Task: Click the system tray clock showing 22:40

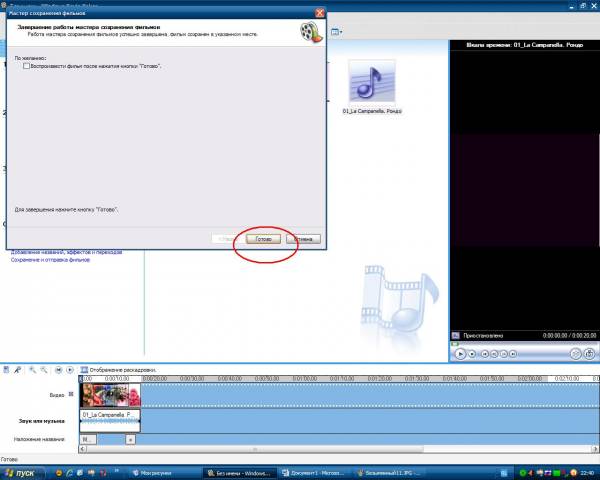Action: 587,473
